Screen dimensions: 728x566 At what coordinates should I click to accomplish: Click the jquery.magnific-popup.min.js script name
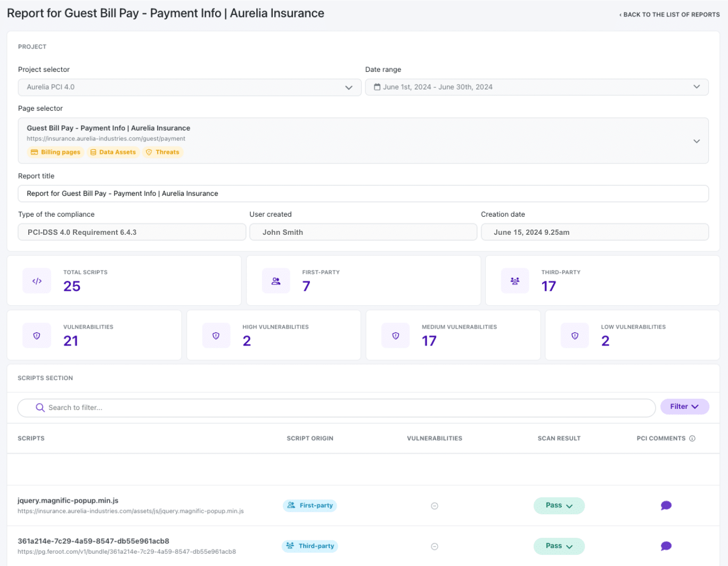pyautogui.click(x=68, y=501)
